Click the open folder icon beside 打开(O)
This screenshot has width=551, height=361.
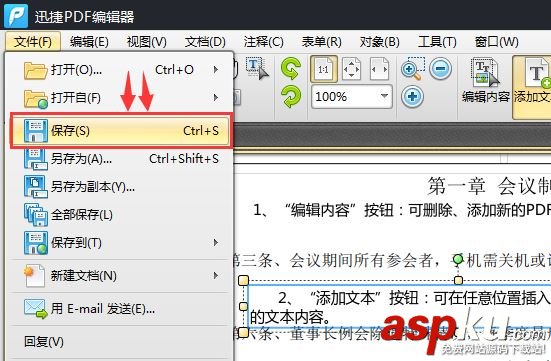35,70
